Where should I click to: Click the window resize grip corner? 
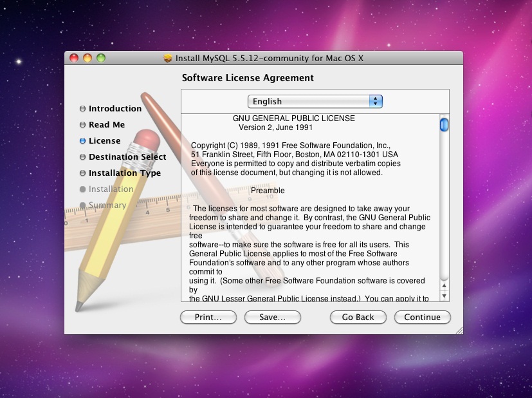459,330
